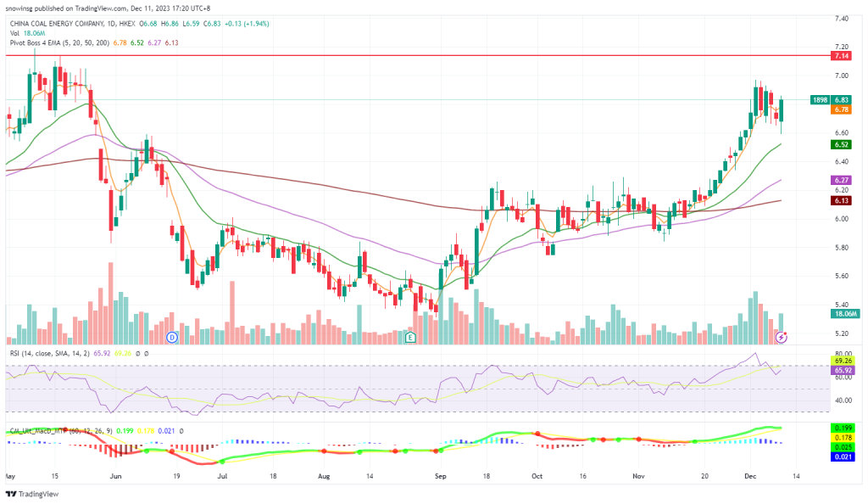Click the 'Aug' time axis label
This screenshot has height=504, width=868.
[324, 476]
